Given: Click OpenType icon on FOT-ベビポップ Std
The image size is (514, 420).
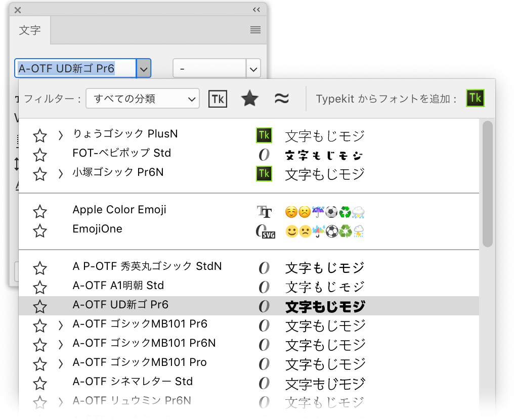Looking at the screenshot, I should point(264,155).
